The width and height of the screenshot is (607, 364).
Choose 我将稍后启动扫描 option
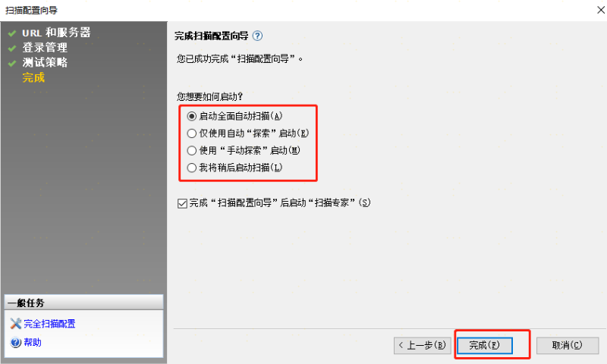pos(192,168)
